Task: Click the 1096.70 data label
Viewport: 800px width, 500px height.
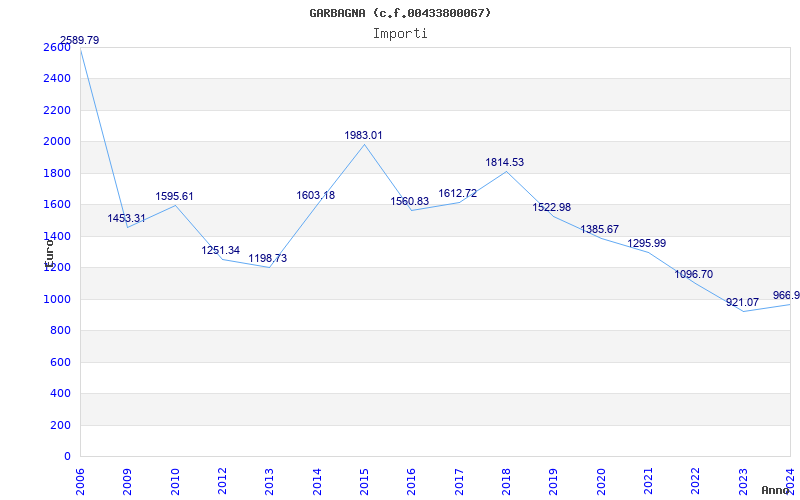Action: [694, 274]
